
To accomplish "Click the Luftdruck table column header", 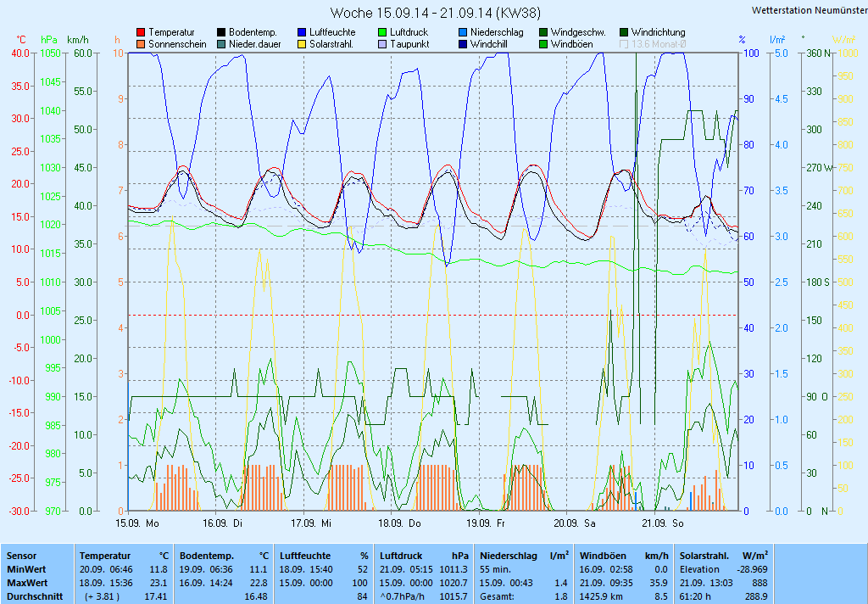I will [x=403, y=556].
